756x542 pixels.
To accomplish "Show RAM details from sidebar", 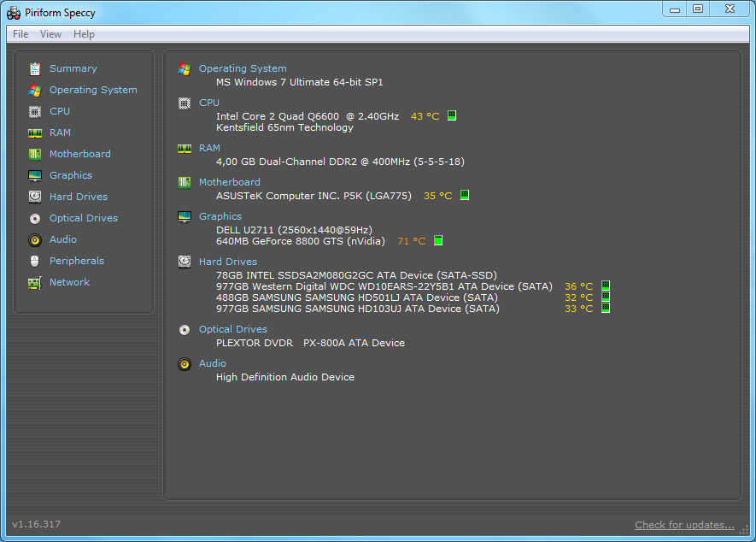I will [x=61, y=133].
